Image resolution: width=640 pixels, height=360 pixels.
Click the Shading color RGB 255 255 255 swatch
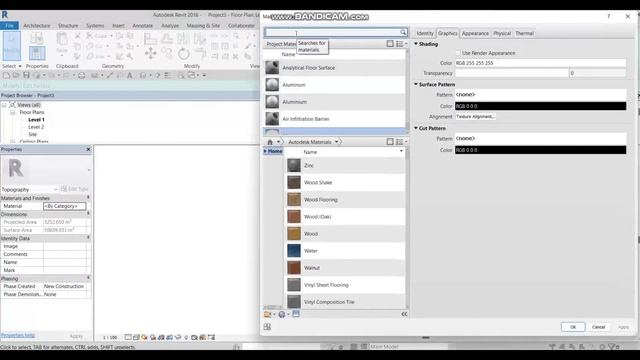(540, 63)
